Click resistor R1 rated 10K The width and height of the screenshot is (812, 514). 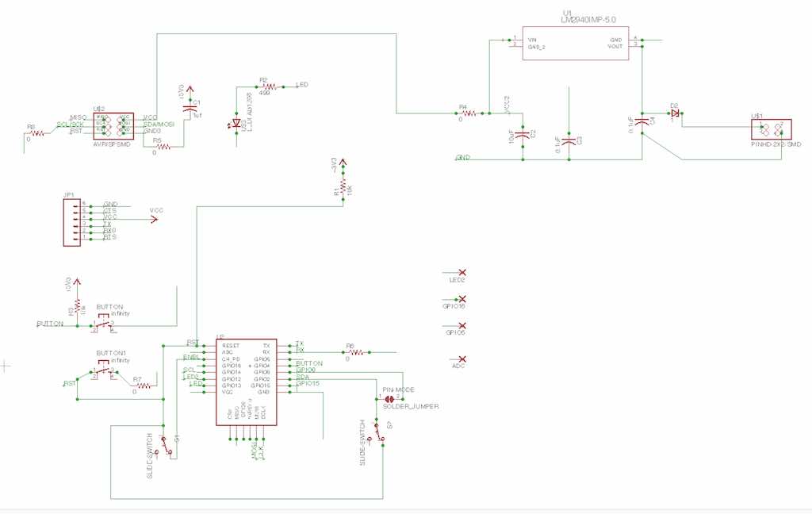[343, 186]
